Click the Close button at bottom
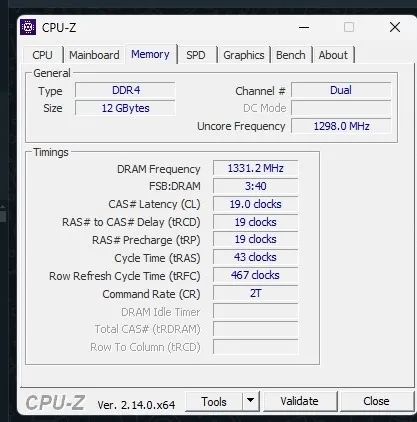This screenshot has height=422, width=417. tap(376, 401)
